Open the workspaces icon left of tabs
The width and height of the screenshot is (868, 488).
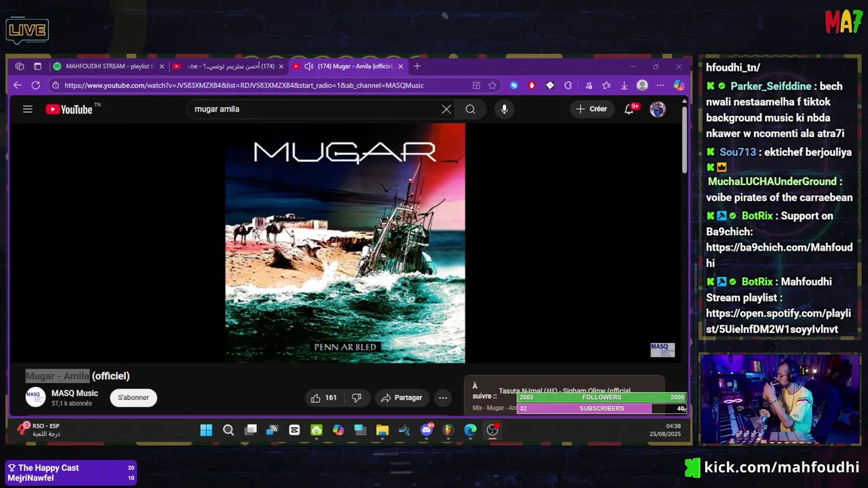pos(20,66)
